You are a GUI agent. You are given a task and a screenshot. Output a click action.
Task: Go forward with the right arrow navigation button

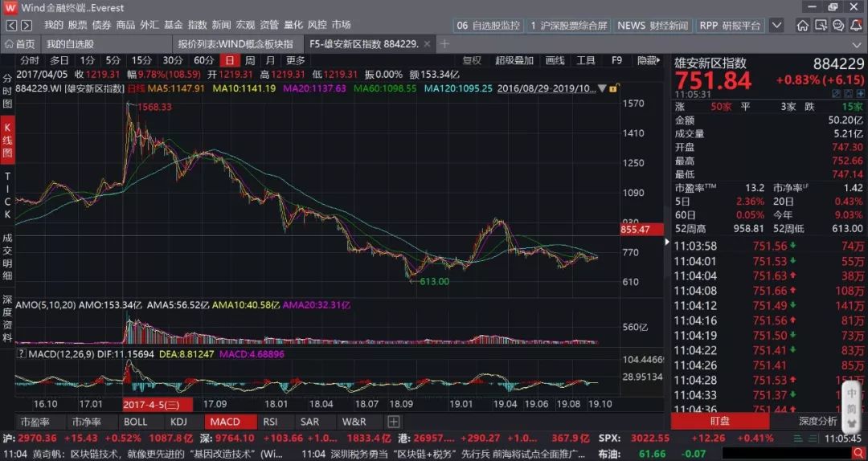coord(26,26)
